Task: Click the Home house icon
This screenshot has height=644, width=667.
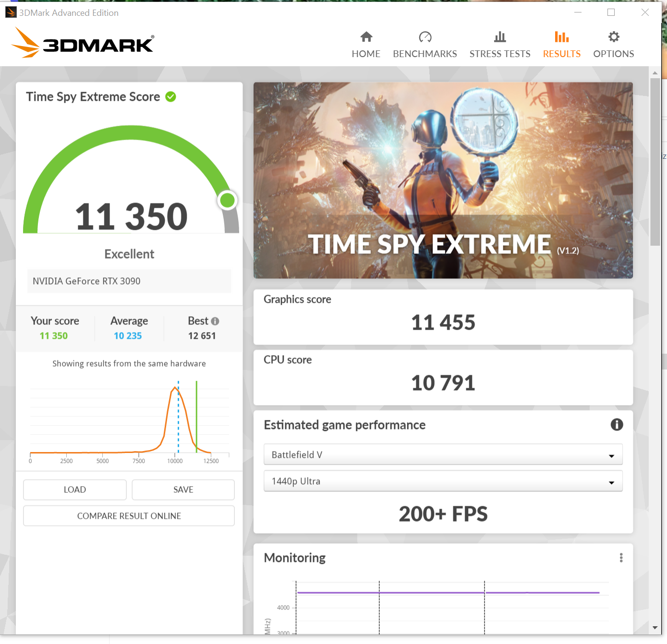Action: pos(366,37)
